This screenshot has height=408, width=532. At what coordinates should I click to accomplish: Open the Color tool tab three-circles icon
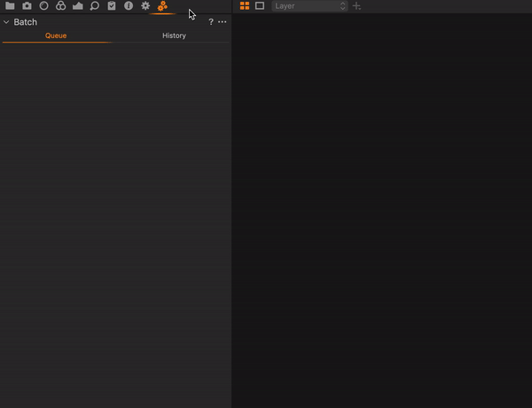60,6
